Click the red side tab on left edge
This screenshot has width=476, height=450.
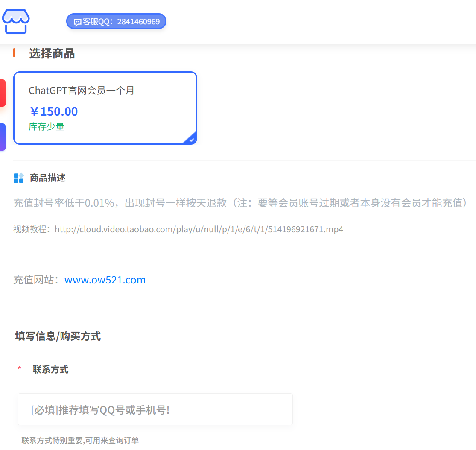click(3, 93)
